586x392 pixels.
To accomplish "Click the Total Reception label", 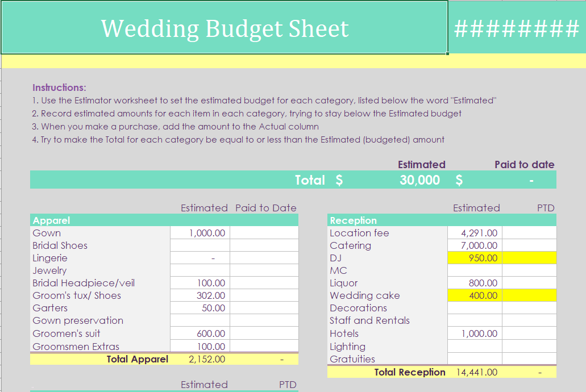I will [x=410, y=372].
